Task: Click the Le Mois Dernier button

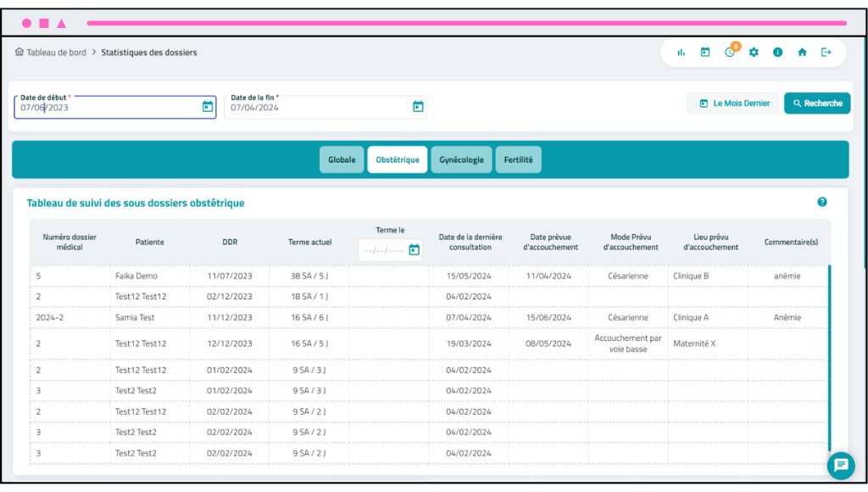Action: click(x=733, y=103)
